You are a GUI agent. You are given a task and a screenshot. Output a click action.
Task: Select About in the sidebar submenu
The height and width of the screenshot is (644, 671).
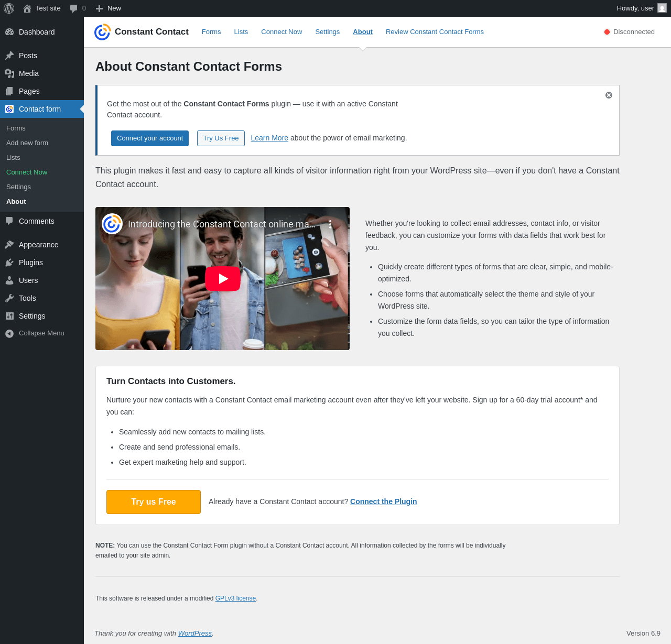point(16,202)
